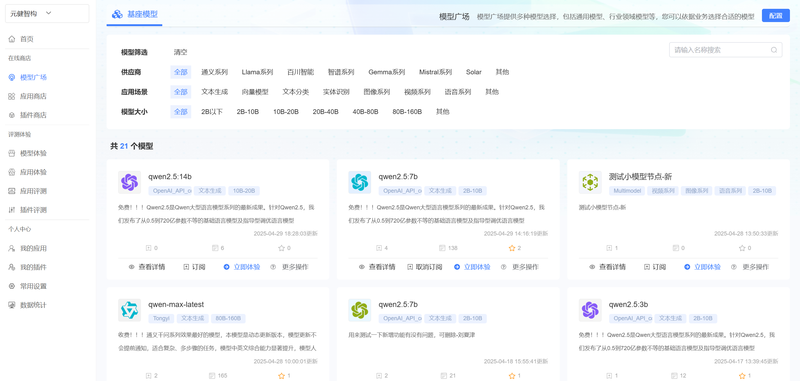
Task: Click 立即体验 on the card with 取消订阅
Action: pos(472,267)
